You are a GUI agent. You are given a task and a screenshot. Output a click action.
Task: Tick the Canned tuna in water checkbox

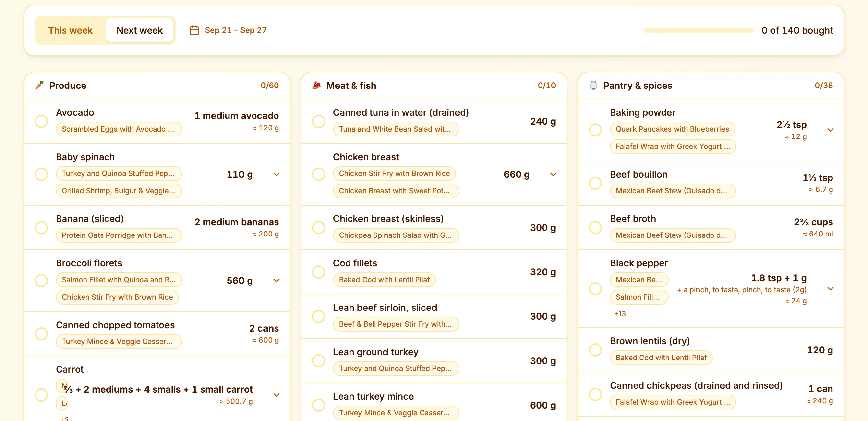tap(318, 121)
